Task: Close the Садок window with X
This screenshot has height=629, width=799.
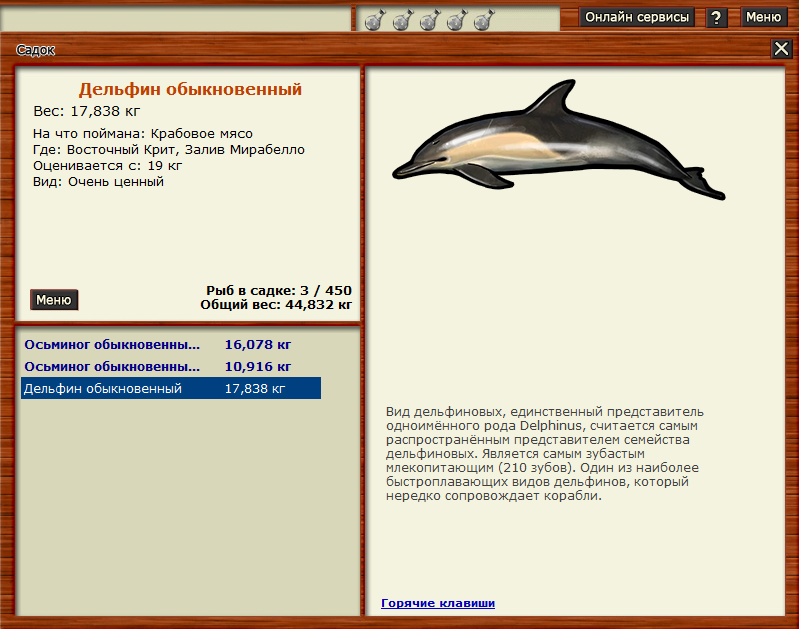Action: tap(781, 49)
